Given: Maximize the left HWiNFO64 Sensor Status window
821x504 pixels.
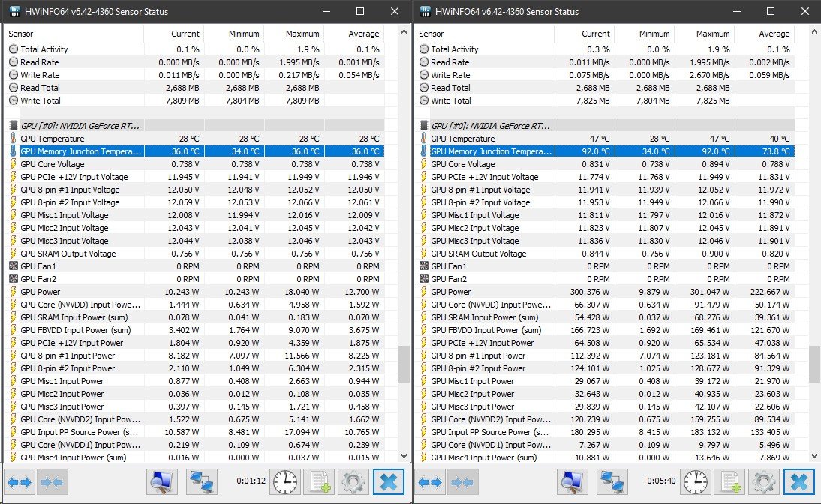Looking at the screenshot, I should coord(360,11).
